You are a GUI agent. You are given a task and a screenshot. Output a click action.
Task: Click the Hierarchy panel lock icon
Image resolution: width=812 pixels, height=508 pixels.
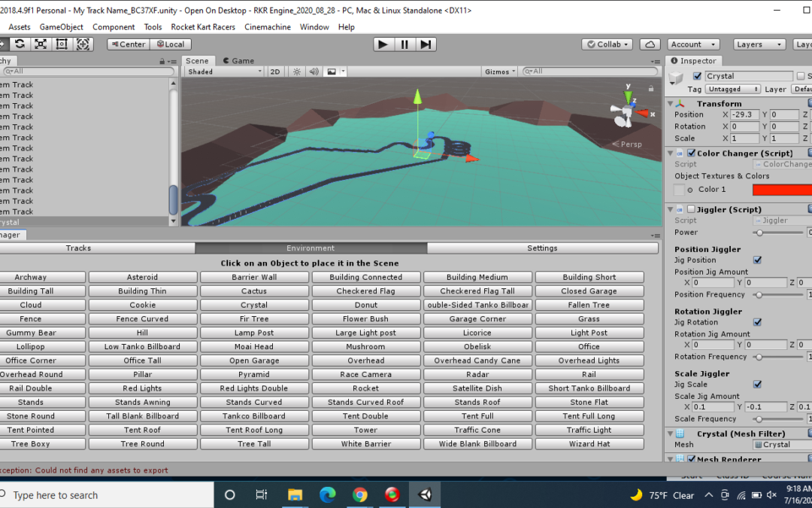tap(162, 61)
